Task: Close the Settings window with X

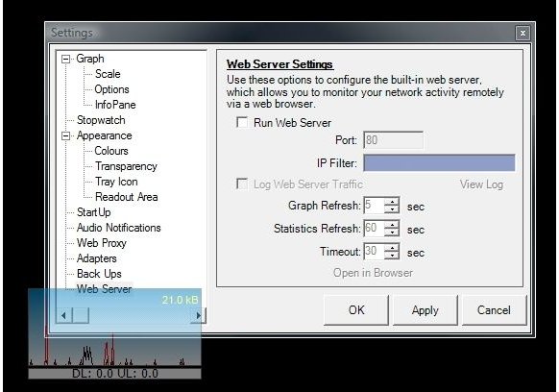Action: click(523, 34)
